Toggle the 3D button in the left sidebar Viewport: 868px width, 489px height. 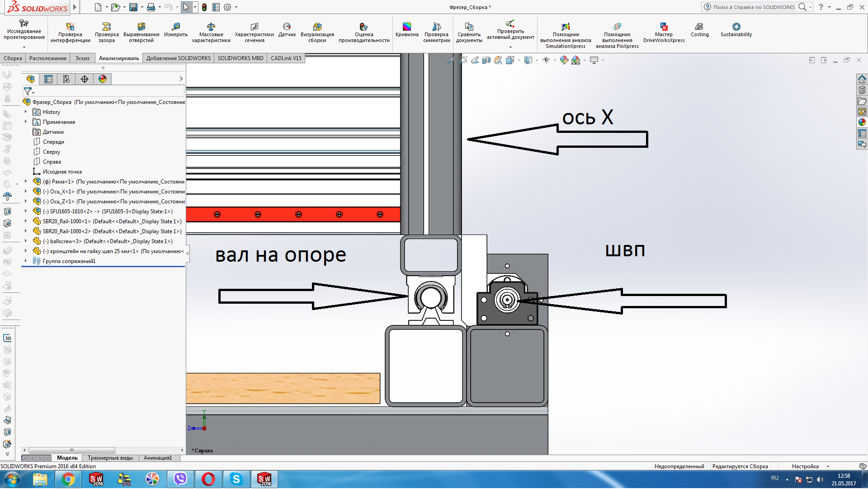pos(8,338)
